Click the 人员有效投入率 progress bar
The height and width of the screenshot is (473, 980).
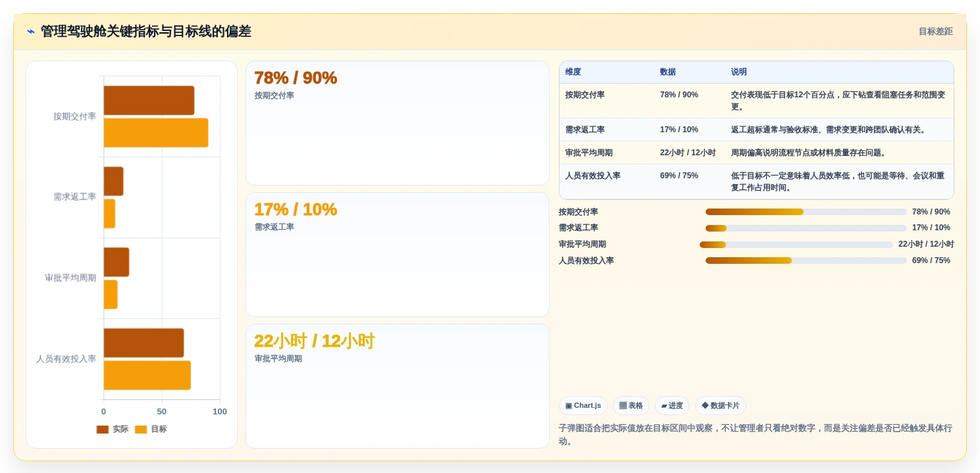coord(806,261)
